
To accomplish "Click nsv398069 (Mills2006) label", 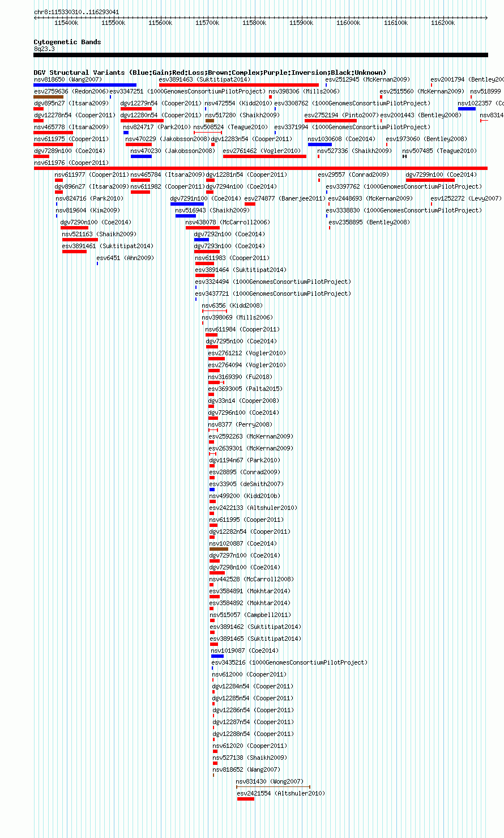I will [237, 317].
